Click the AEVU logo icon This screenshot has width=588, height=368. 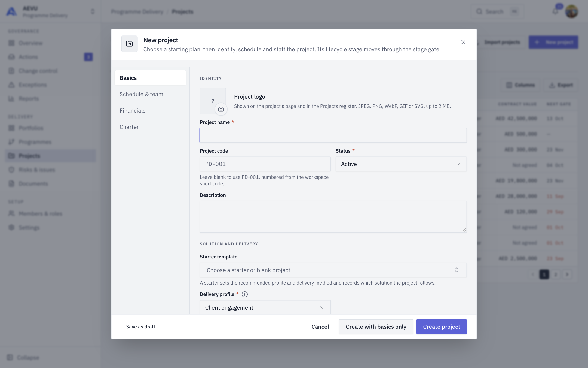click(x=11, y=11)
